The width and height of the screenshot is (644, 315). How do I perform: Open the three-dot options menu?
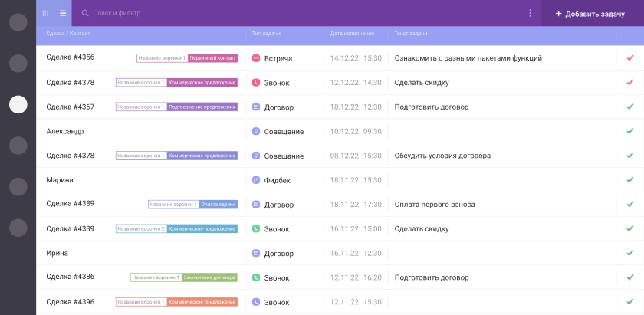(531, 13)
